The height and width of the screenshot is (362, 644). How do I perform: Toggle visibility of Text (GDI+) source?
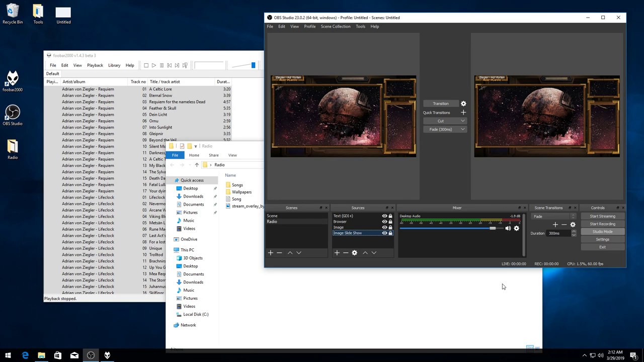point(384,216)
